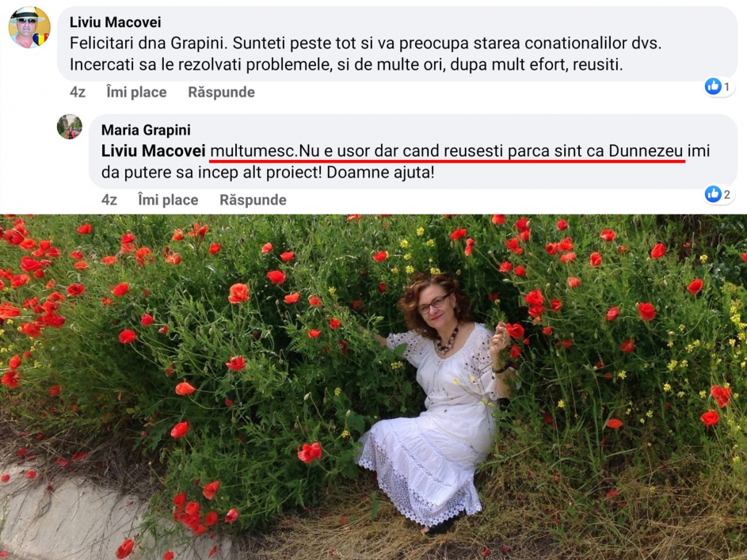Image resolution: width=747 pixels, height=560 pixels.
Task: Like Maria Grapini's reply via Îmi place
Action: click(168, 200)
